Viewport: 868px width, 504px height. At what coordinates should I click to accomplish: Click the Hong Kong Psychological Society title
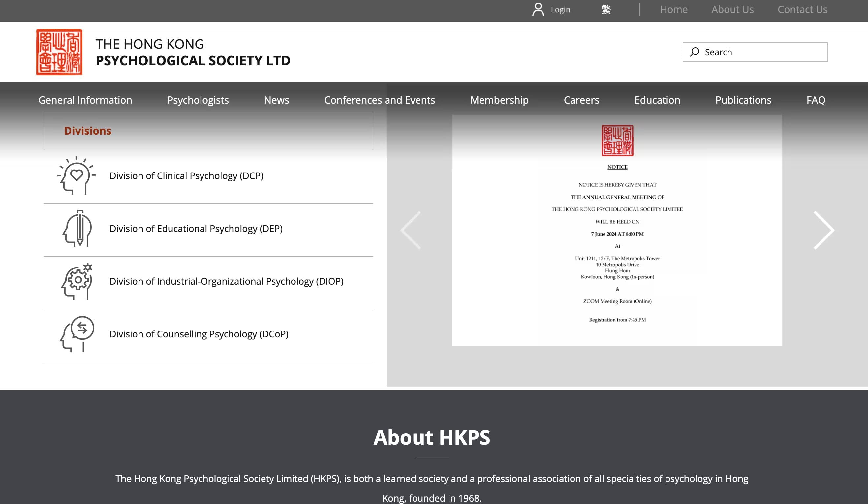point(193,52)
